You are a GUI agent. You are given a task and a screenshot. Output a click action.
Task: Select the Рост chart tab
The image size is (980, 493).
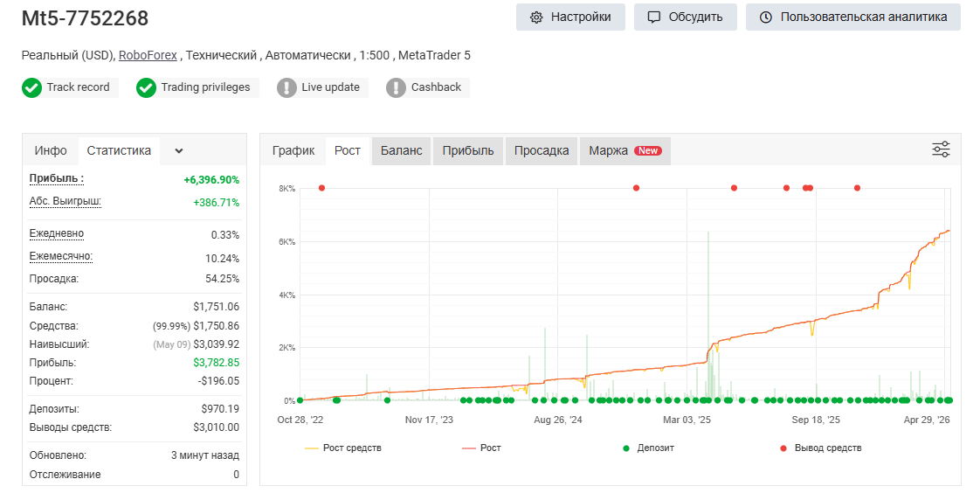pyautogui.click(x=348, y=150)
